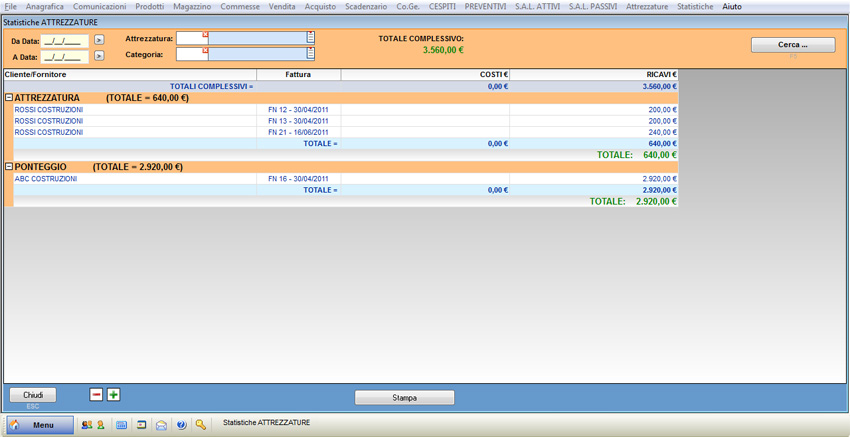Select the ABC COSTRUZIONI row
850x437 pixels.
coord(46,179)
